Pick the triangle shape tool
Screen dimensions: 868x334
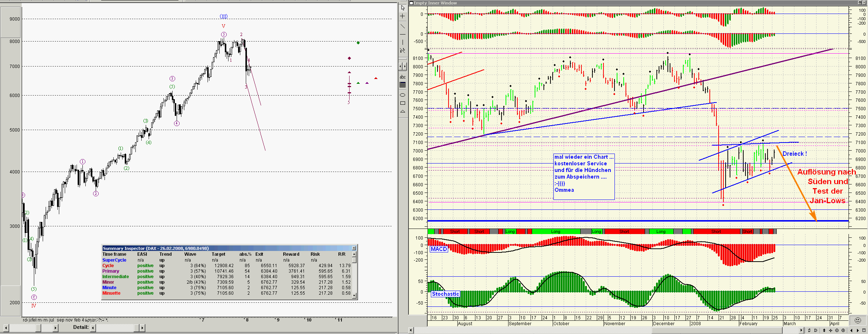point(403,111)
